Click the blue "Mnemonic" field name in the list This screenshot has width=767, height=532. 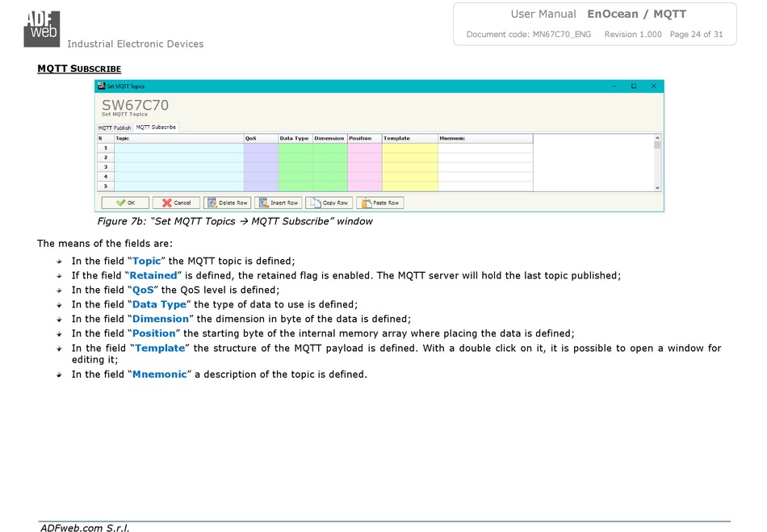(160, 374)
